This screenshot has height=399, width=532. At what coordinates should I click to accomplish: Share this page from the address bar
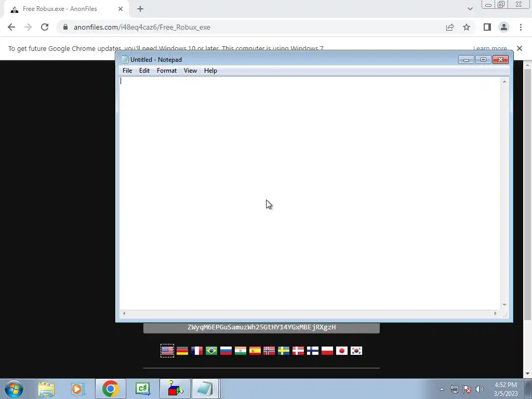(450, 27)
